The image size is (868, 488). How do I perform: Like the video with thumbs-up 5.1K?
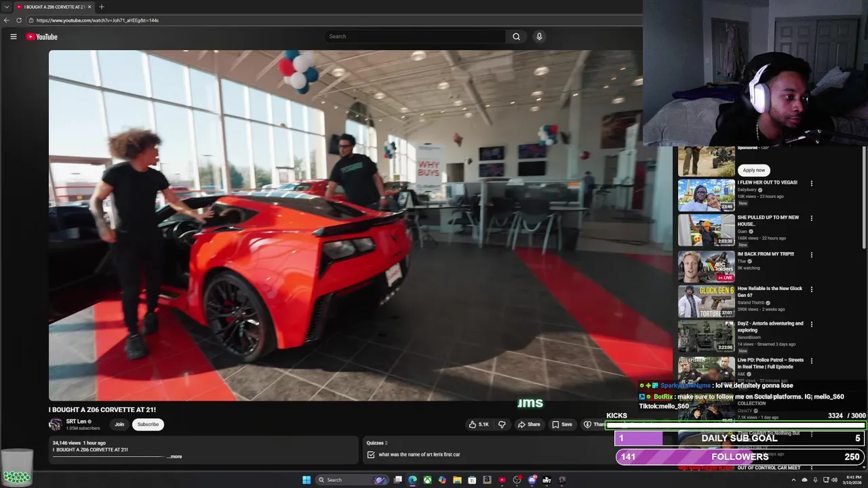479,424
